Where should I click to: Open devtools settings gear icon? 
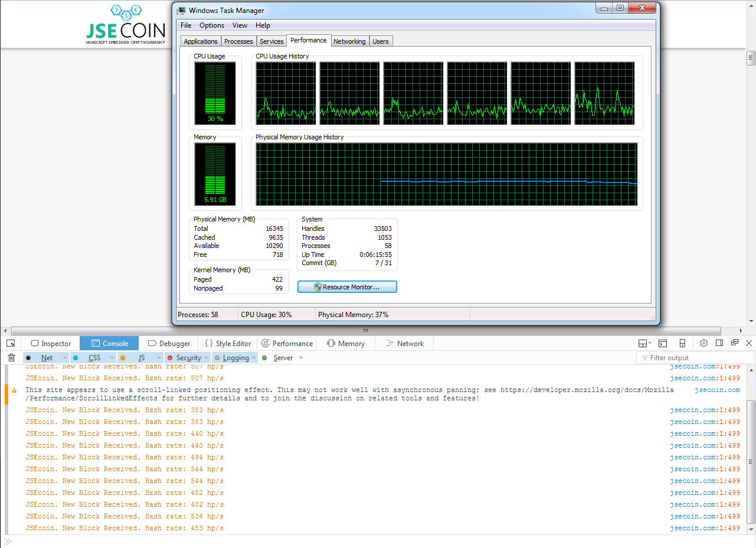coord(703,343)
